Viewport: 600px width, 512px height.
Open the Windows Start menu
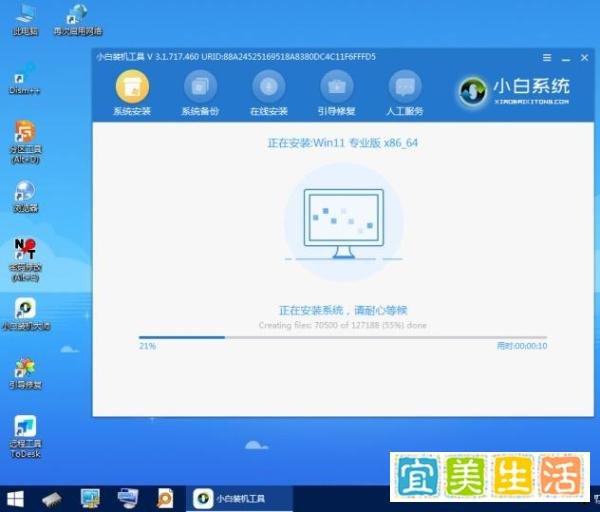coord(15,499)
